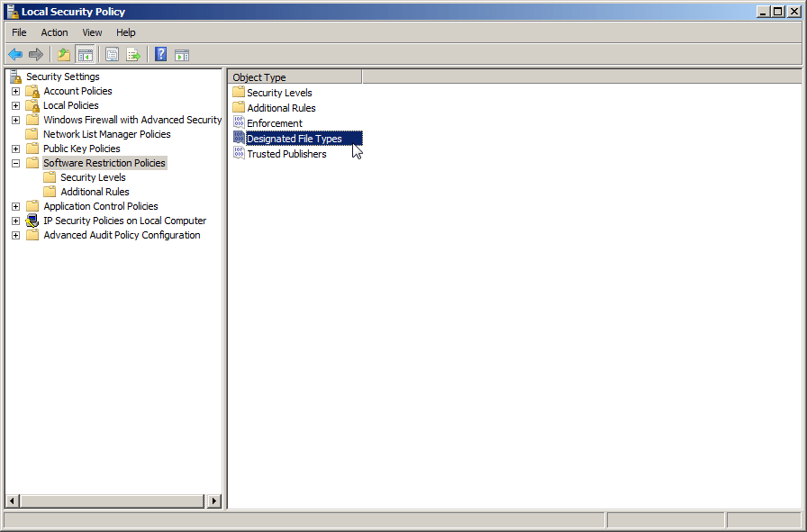Click the Forward arrow toolbar icon

click(36, 54)
